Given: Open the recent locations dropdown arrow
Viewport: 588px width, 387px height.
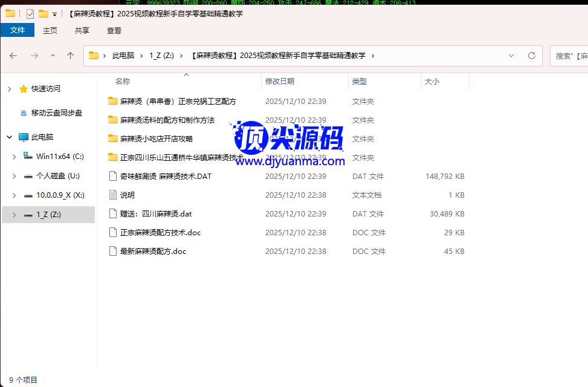Looking at the screenshot, I should coord(53,56).
